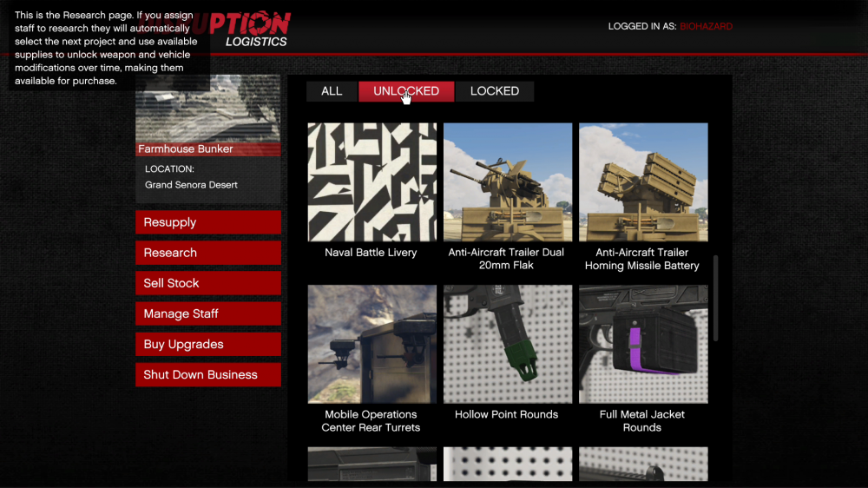Click the research list vertical scrollbar

[x=715, y=298]
